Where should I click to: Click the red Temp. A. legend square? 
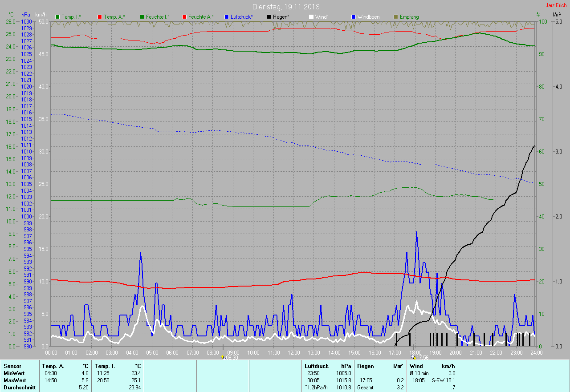[x=100, y=17]
